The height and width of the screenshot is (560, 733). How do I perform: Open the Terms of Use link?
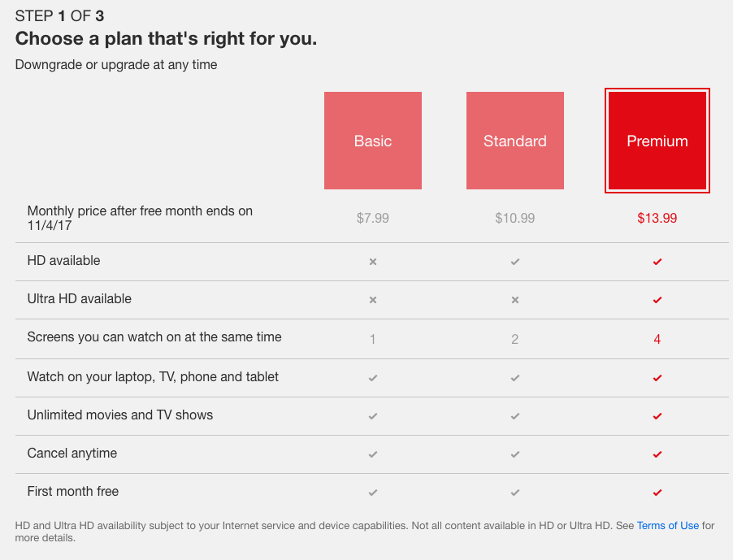pyautogui.click(x=667, y=525)
